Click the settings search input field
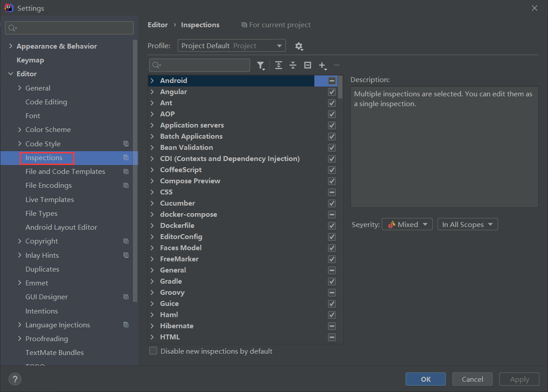Screen dimensions: 548x392 tap(69, 28)
